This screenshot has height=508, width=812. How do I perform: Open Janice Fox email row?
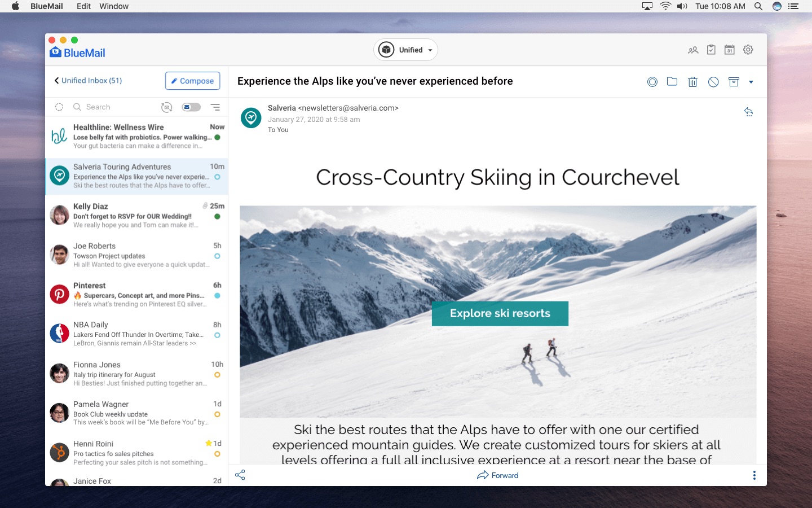tap(137, 480)
